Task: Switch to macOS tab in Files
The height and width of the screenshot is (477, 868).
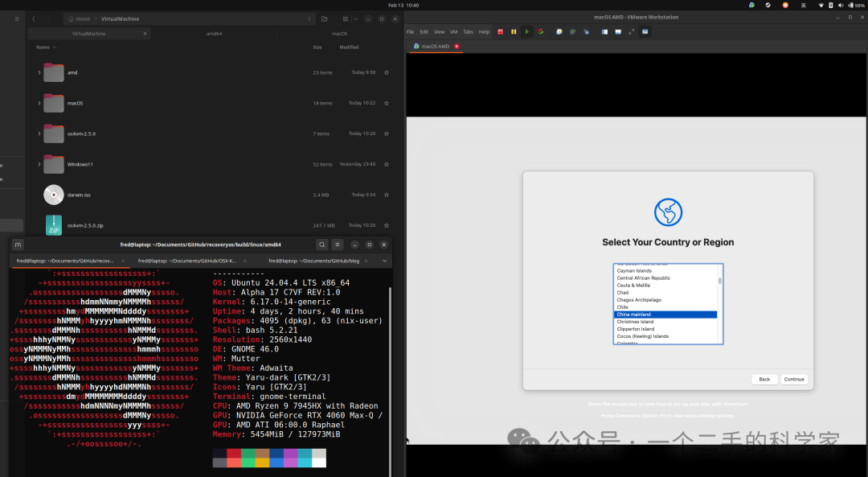Action: tap(339, 34)
